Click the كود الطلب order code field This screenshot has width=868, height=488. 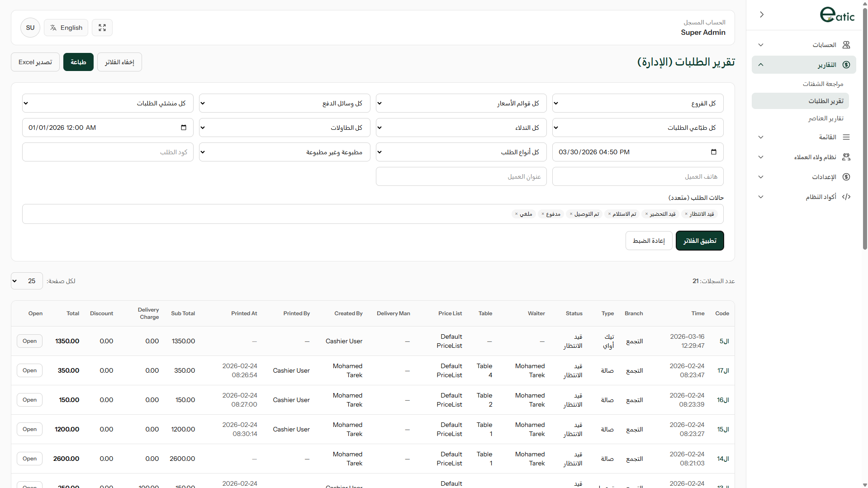click(107, 152)
